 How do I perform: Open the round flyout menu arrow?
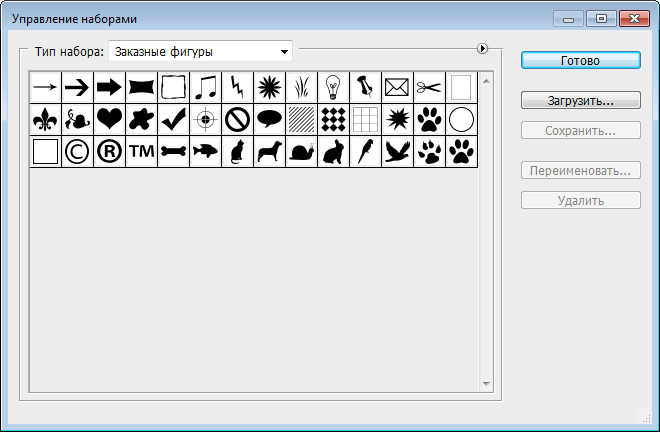click(x=482, y=48)
